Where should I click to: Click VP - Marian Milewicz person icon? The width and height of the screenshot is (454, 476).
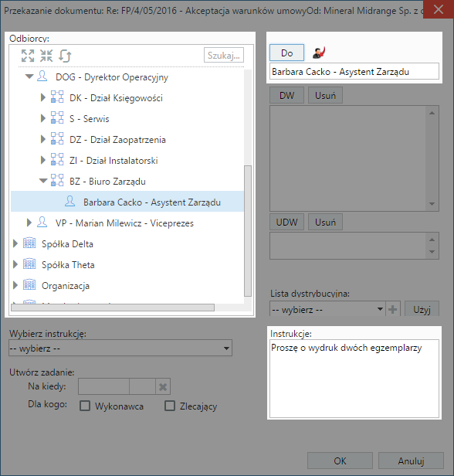(42, 223)
